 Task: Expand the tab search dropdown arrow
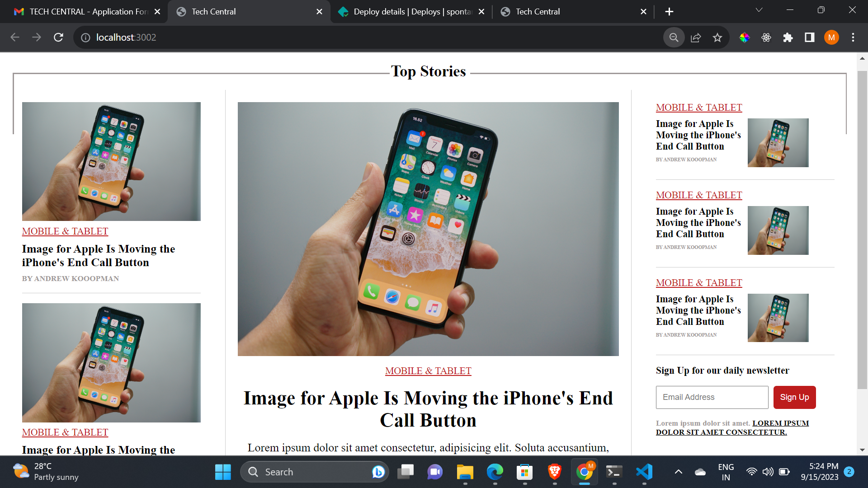(x=759, y=10)
